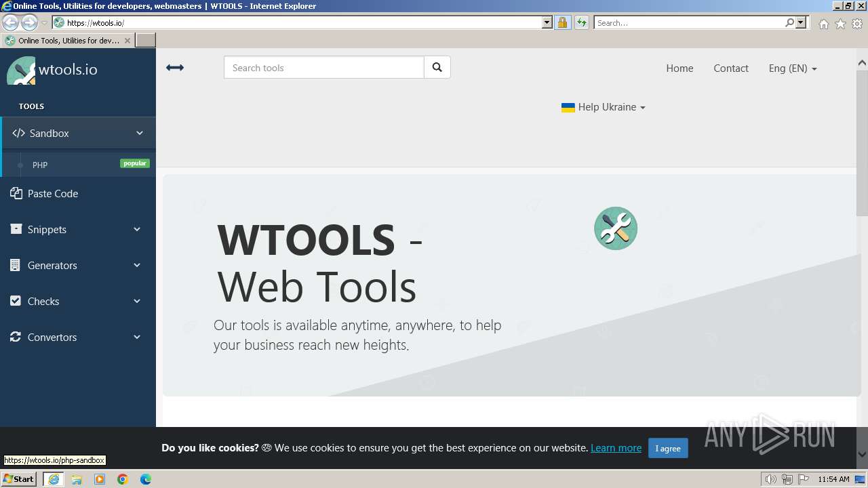Click the Paste Code clipboard icon
The height and width of the screenshot is (488, 868).
tap(16, 193)
